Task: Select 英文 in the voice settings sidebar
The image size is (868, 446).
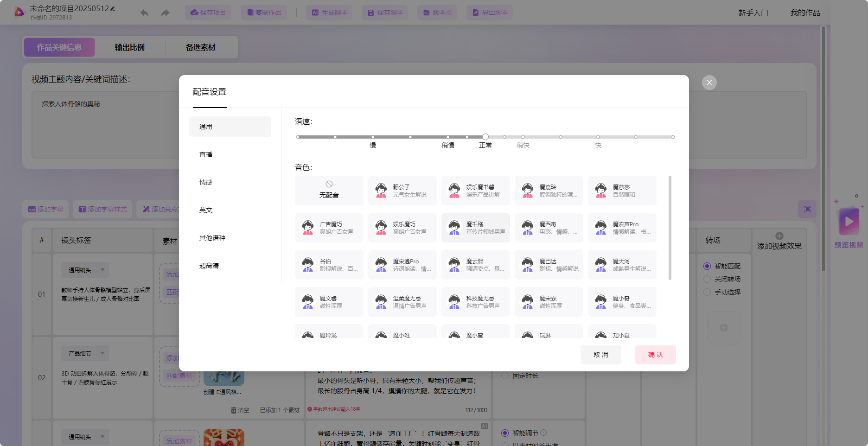Action: pos(205,210)
